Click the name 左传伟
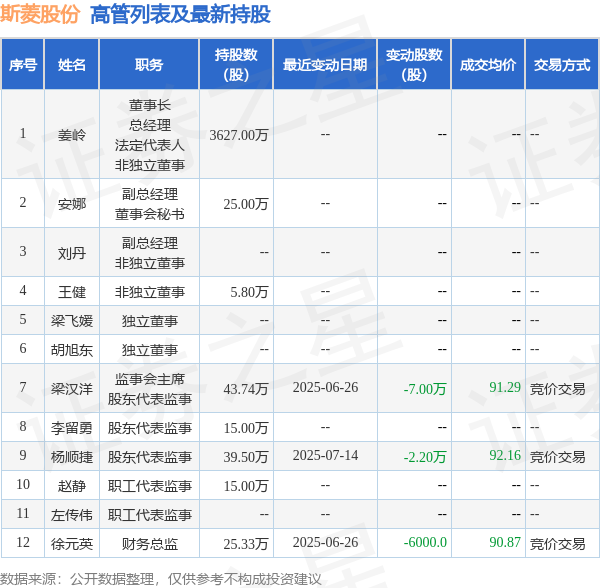Viewport: 600px width, 588px height. pyautogui.click(x=72, y=515)
